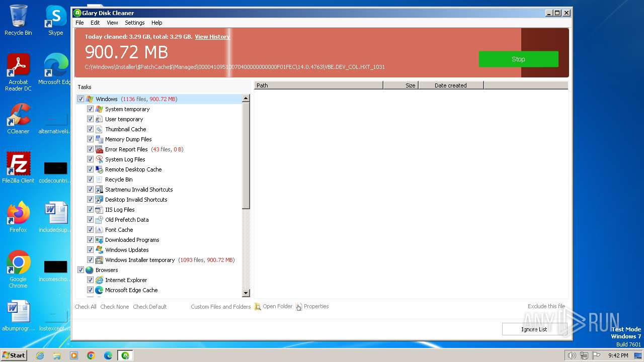This screenshot has width=644, height=362.
Task: Open the Settings menu
Action: click(x=134, y=23)
